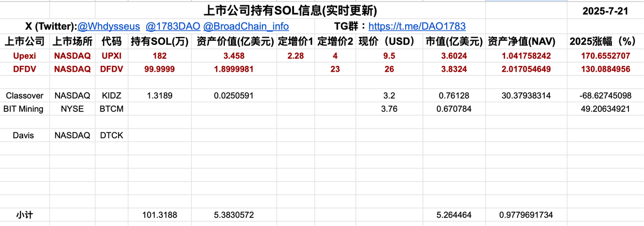Open the @Whdysseus Twitter link
Image resolution: width=644 pixels, height=226 pixels.
(x=108, y=26)
